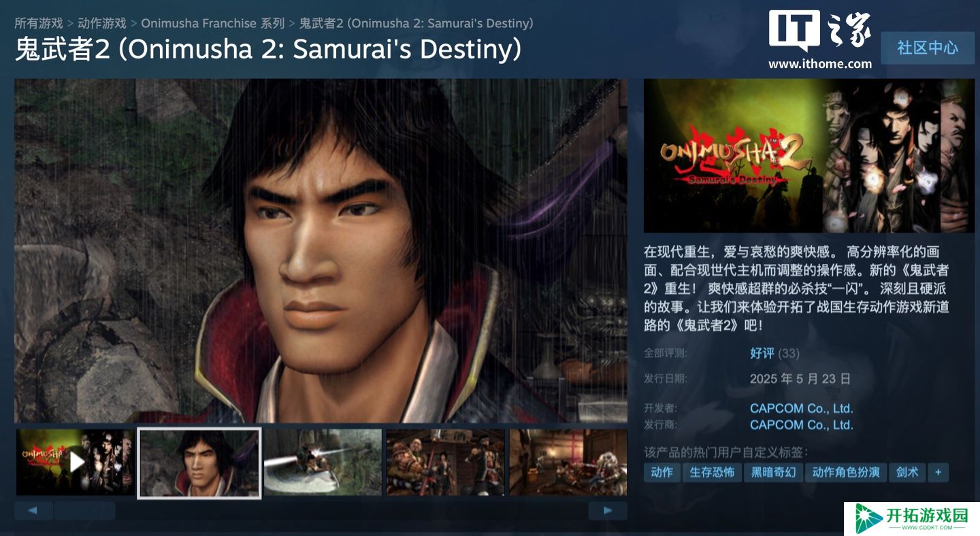Click the right scroll arrow under thumbnails
Image resolution: width=980 pixels, height=536 pixels.
click(608, 511)
